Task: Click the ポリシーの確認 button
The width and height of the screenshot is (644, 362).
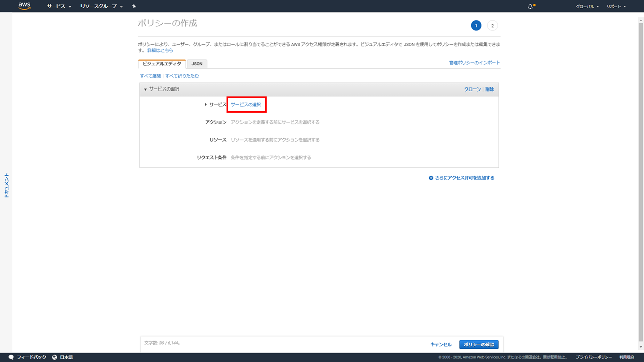Action: pos(478,344)
